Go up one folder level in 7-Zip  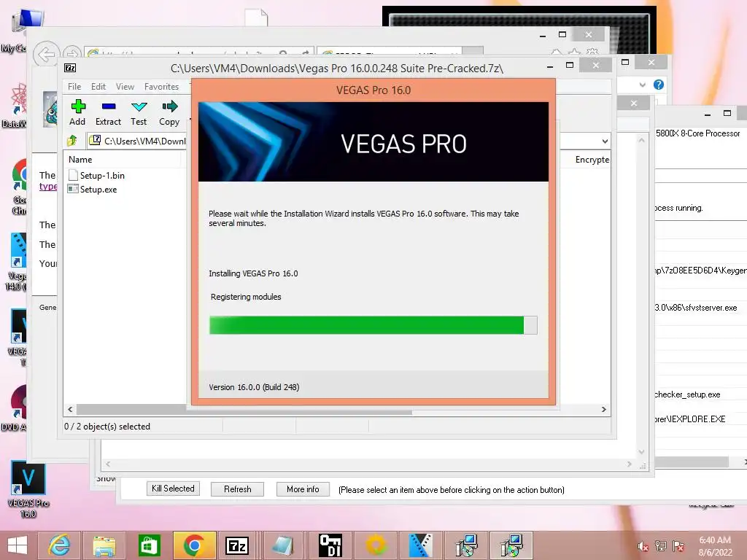coord(72,141)
